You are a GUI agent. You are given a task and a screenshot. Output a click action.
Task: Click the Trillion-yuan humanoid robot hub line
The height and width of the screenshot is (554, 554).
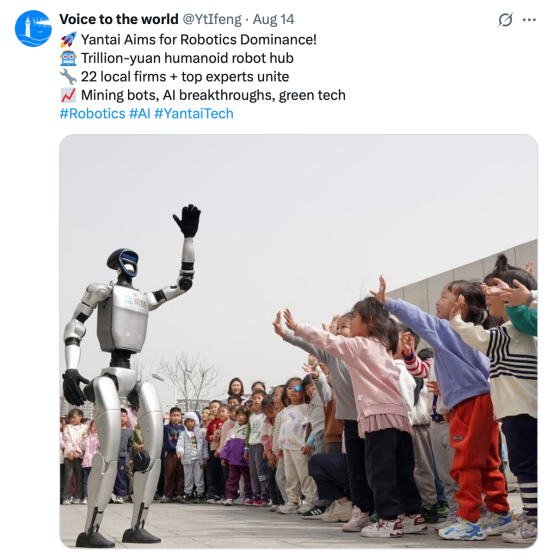click(x=187, y=58)
